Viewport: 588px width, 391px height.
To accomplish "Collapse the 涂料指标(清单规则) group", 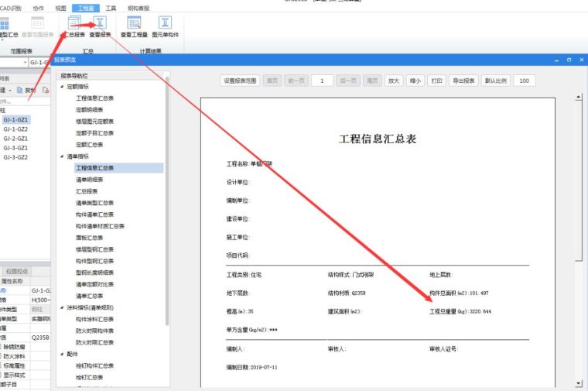I will 61,307.
